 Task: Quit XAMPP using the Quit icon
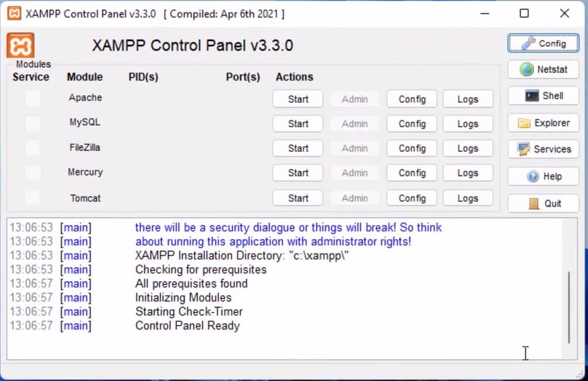(x=532, y=203)
